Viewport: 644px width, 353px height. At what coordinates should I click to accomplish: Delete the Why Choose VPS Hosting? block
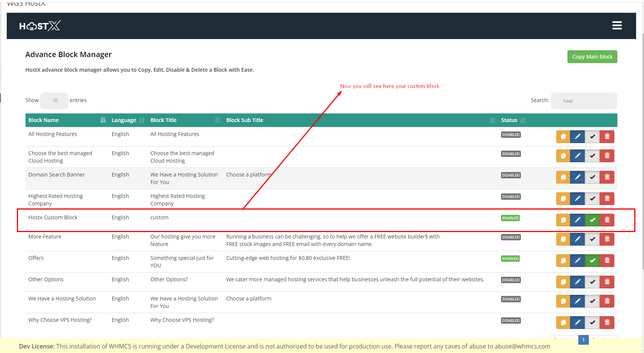point(607,323)
